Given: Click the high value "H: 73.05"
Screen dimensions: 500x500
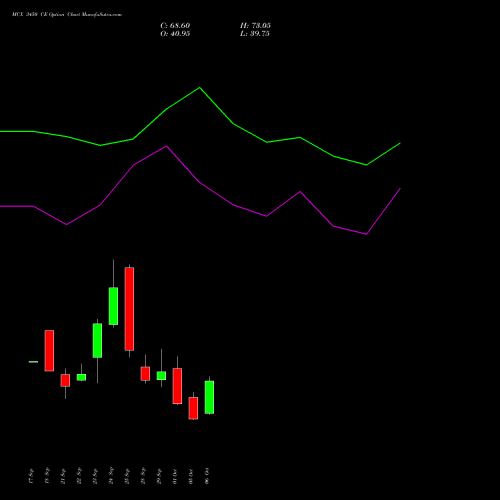Looking at the screenshot, I should (x=255, y=26).
